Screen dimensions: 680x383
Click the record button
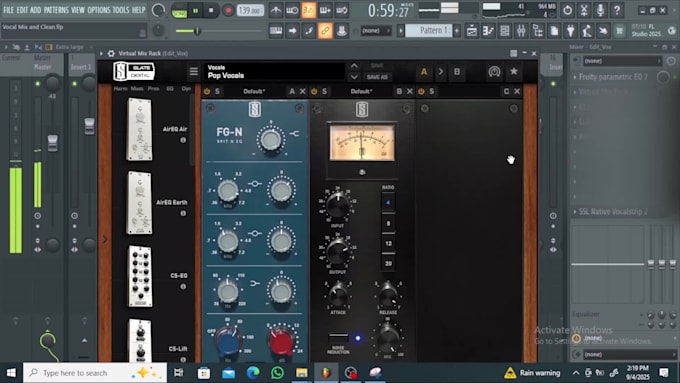(x=228, y=10)
